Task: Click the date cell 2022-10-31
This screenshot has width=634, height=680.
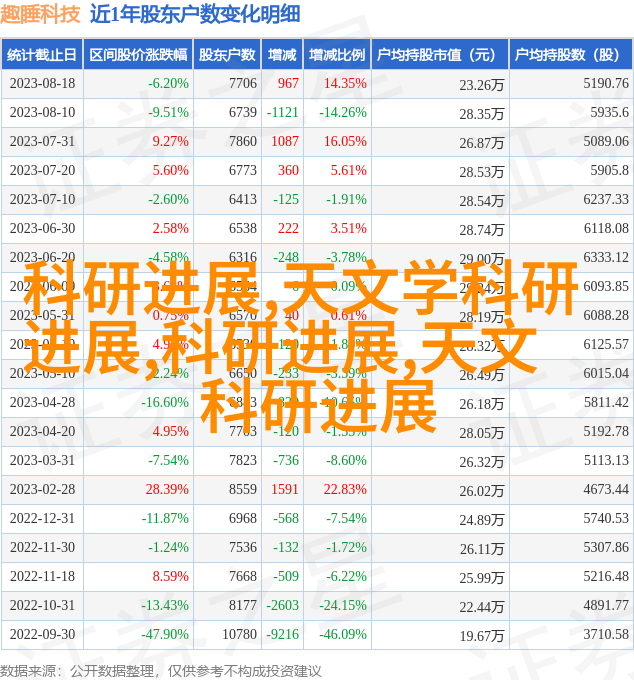Action: [42, 606]
